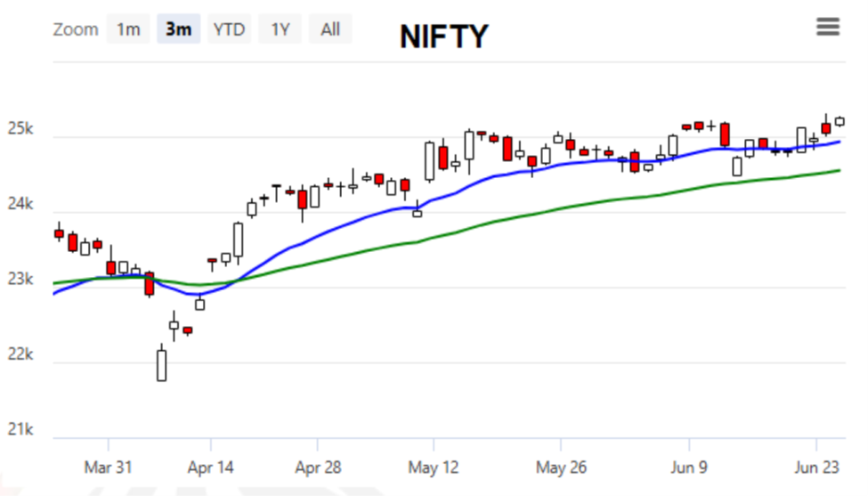868x496 pixels.
Task: Click the Apr 14 date label
Action: pos(210,468)
